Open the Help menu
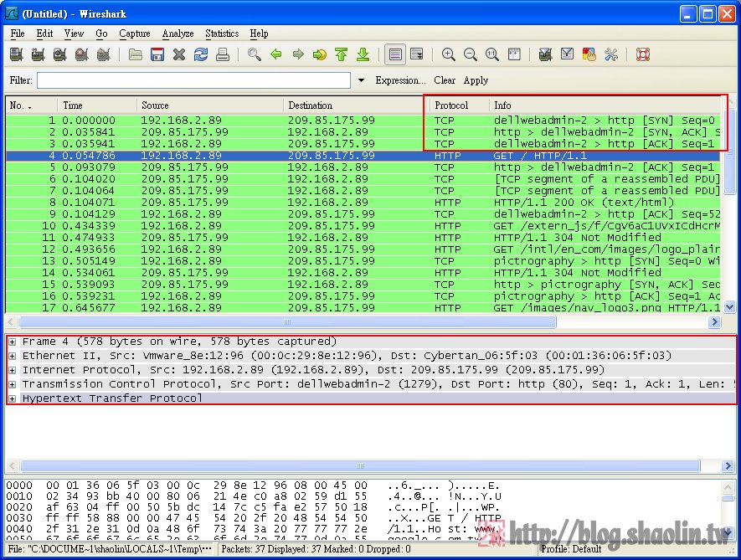 [259, 33]
